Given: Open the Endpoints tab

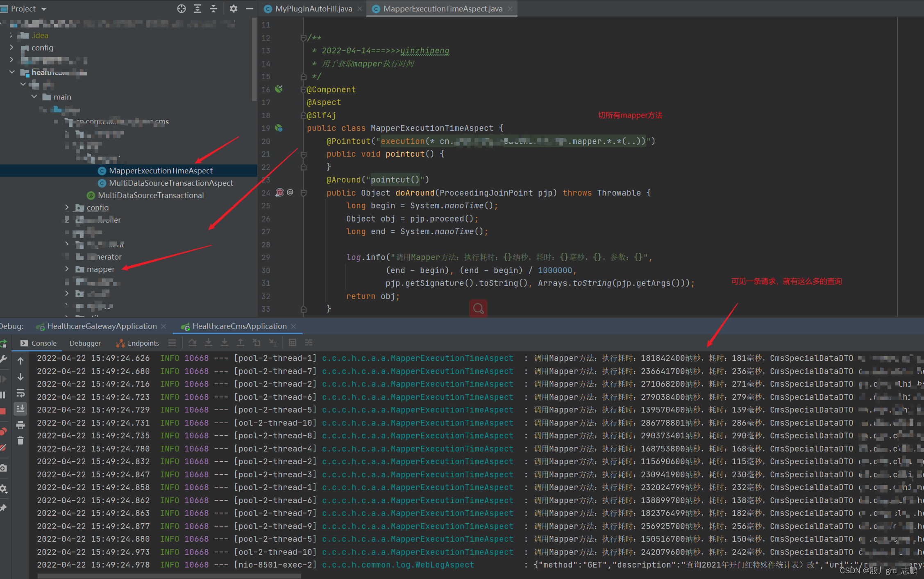Looking at the screenshot, I should [x=143, y=343].
